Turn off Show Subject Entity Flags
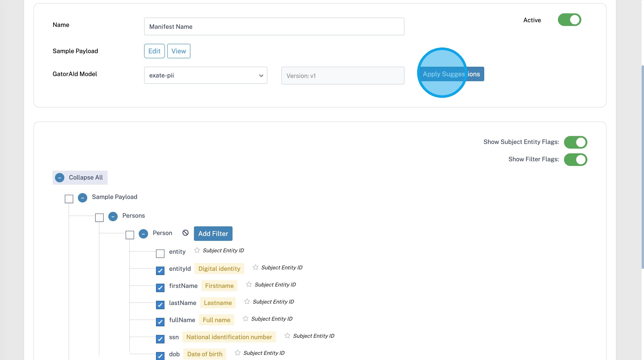 point(575,142)
